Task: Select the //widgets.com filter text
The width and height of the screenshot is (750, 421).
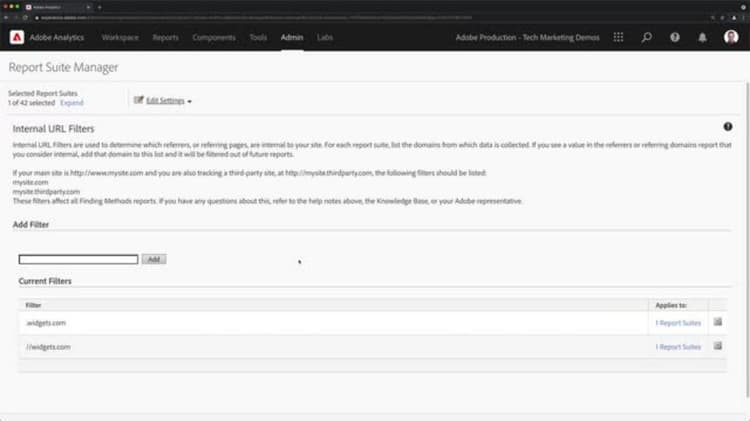Action: point(48,347)
